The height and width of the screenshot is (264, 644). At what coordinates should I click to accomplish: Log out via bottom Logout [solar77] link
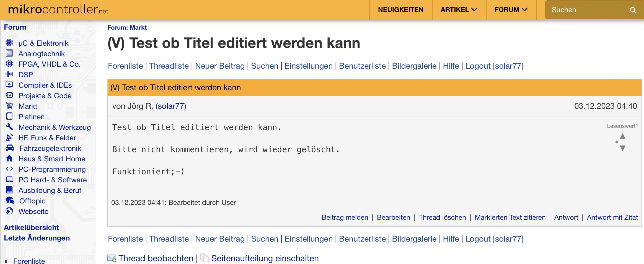[494, 239]
